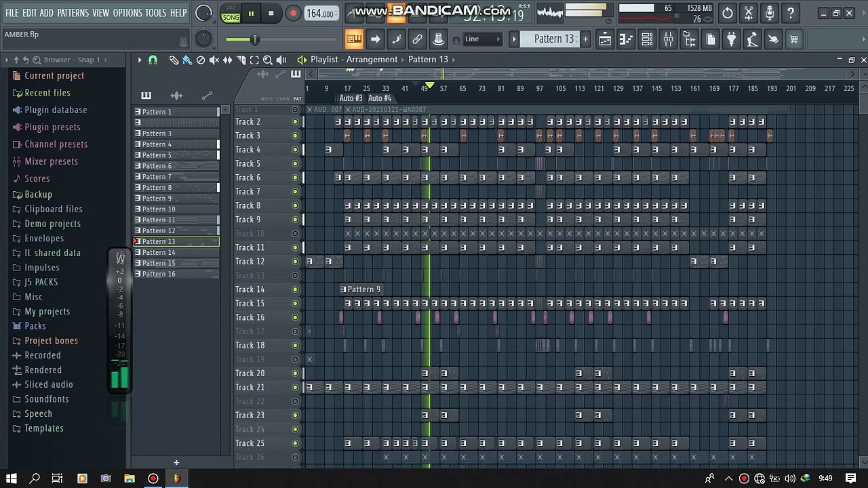Screen dimensions: 868x488
Task: Select the zoom tool in playlist
Action: [268, 60]
